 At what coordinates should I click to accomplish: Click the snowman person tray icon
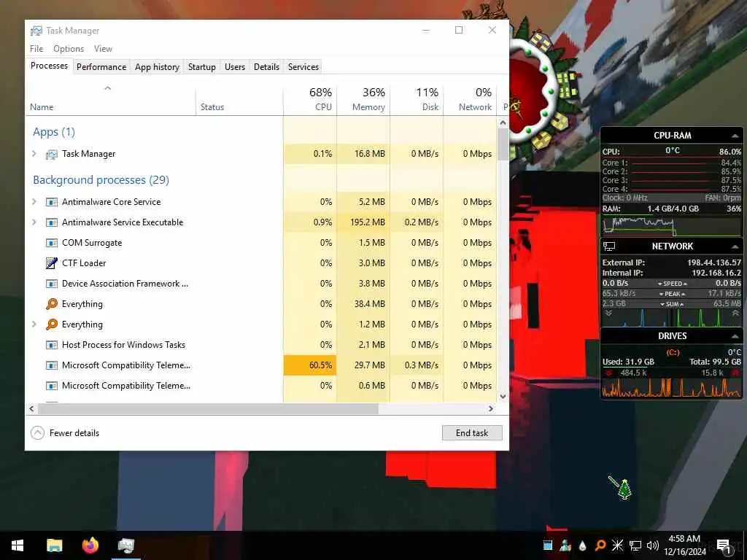(x=565, y=545)
